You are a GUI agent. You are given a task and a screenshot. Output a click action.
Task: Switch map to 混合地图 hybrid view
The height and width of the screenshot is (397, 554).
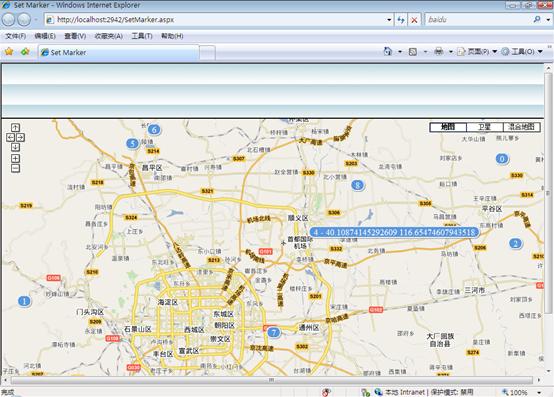[521, 127]
